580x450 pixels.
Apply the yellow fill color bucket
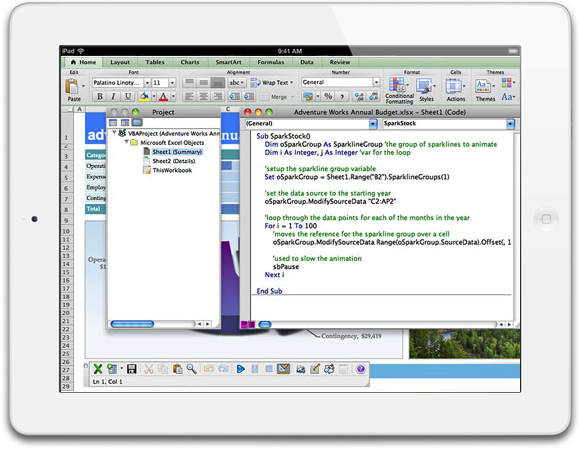(144, 97)
